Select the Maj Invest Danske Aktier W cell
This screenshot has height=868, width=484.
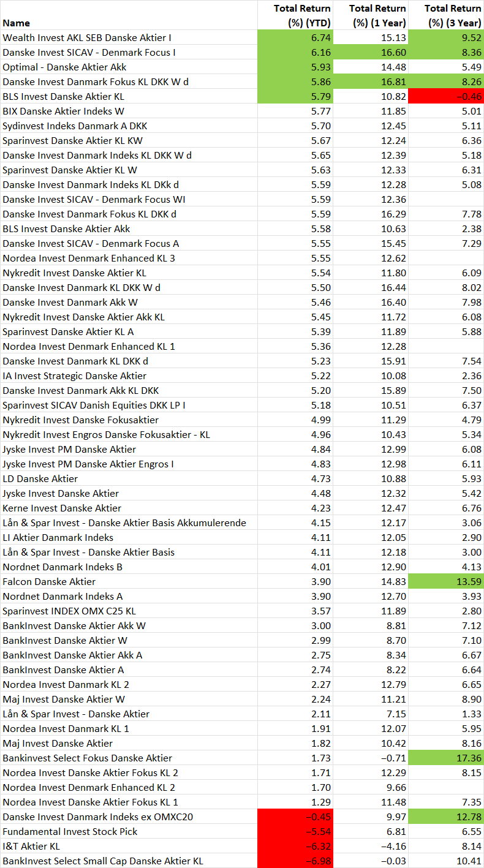pos(129,699)
